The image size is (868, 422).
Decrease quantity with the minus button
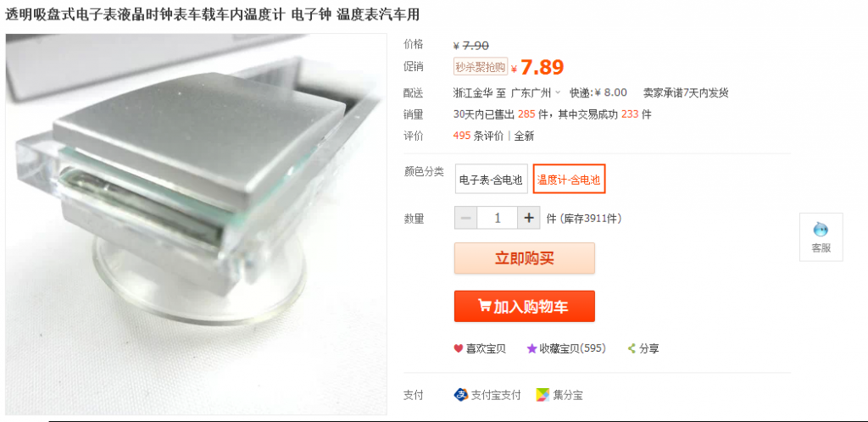click(x=465, y=218)
